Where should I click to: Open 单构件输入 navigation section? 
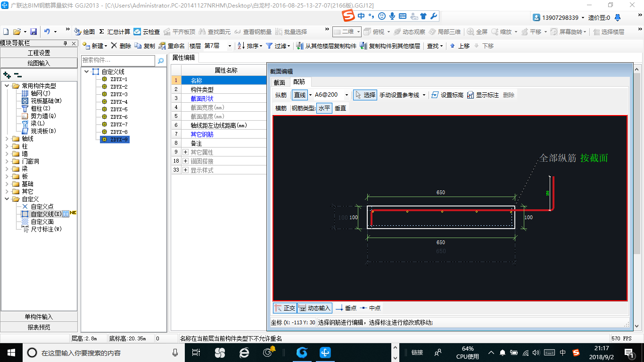coord(39,317)
